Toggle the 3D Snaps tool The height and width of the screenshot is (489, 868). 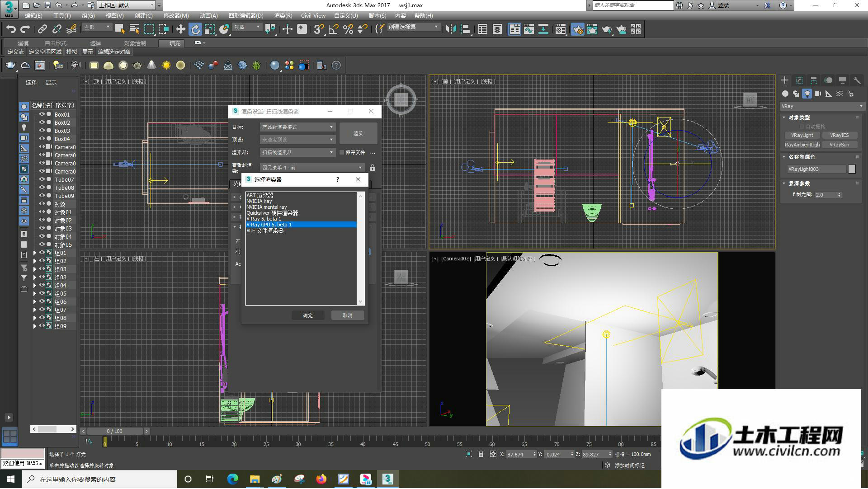coord(319,29)
